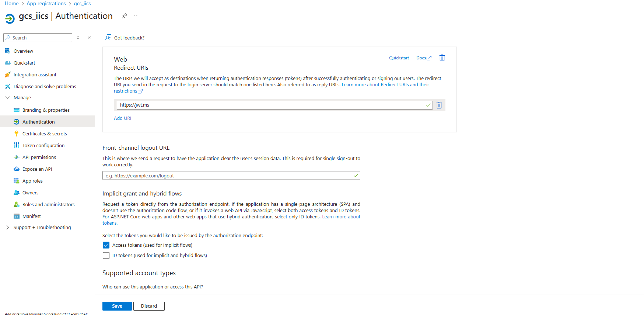Click the Got feedback? text
This screenshot has height=315, width=644.
click(x=129, y=38)
